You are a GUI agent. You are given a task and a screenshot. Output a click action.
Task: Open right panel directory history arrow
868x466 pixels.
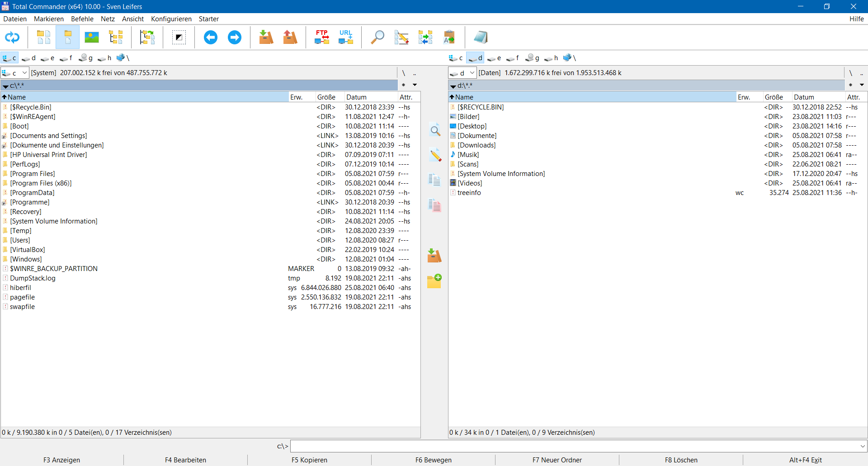pos(862,85)
